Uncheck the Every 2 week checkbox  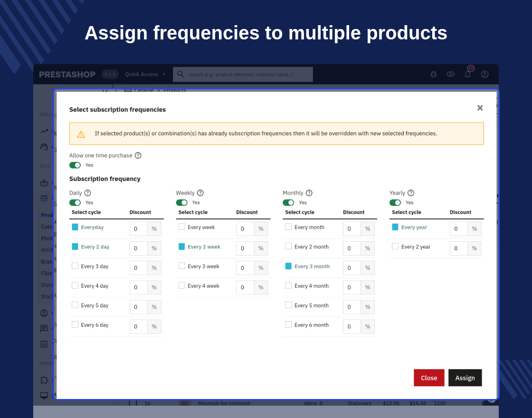tap(181, 247)
